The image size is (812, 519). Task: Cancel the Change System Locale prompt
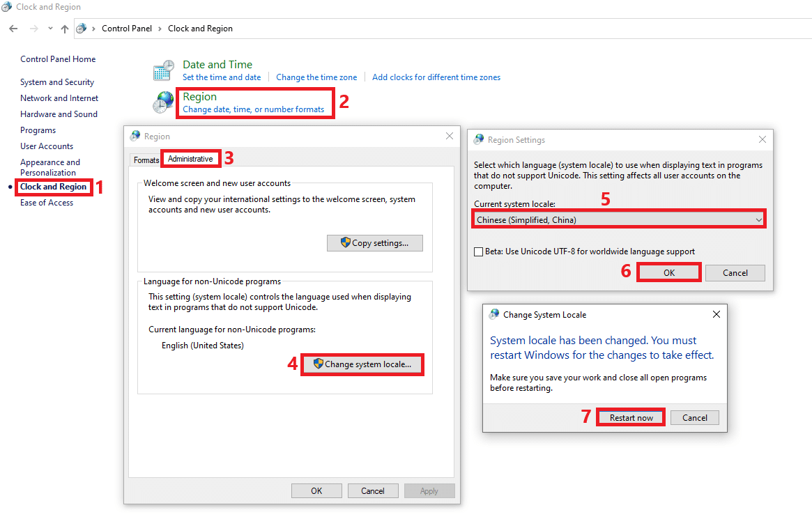tap(694, 417)
